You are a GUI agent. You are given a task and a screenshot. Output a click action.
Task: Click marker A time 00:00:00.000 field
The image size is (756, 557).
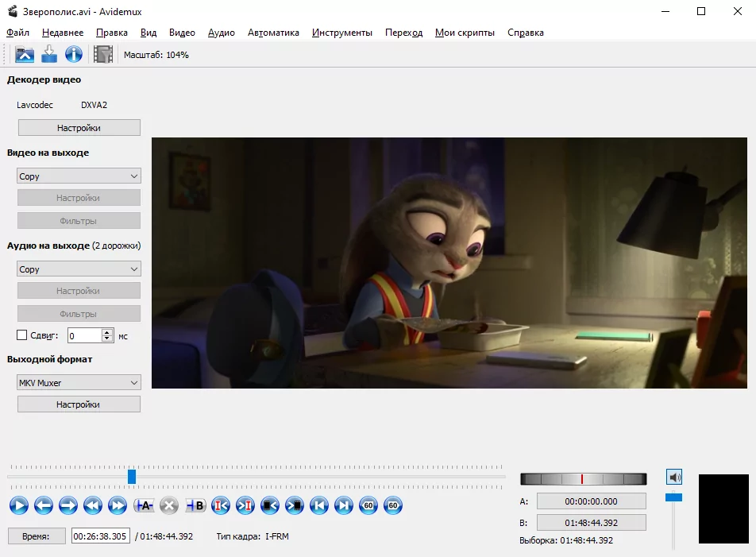(591, 501)
